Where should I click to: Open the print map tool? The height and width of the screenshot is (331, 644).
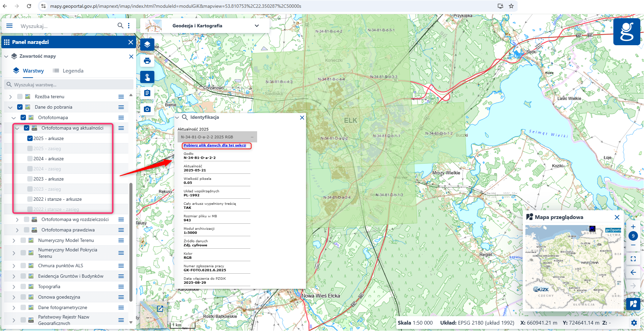pos(147,61)
